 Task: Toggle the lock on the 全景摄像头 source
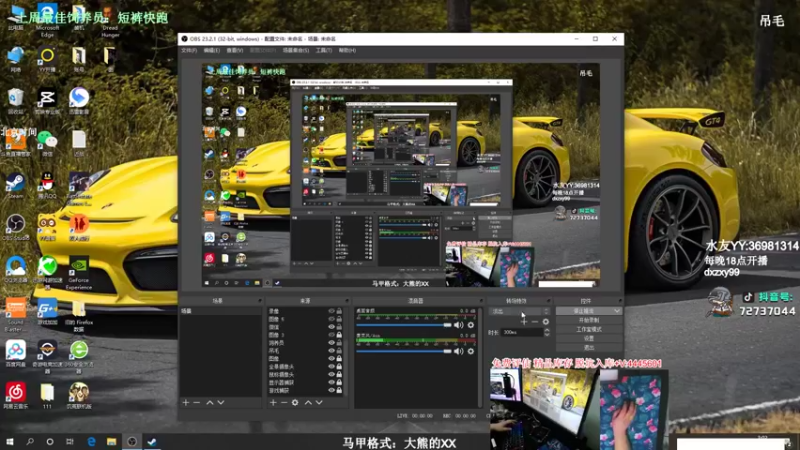[339, 366]
